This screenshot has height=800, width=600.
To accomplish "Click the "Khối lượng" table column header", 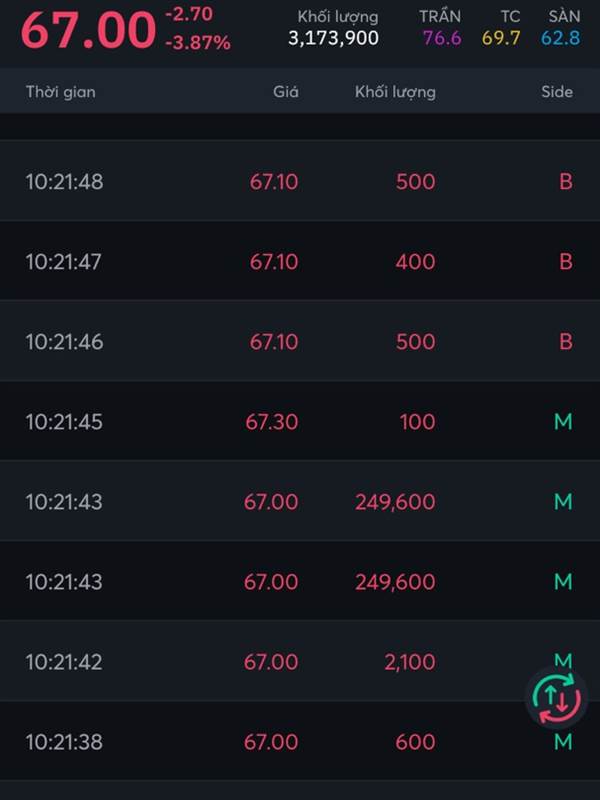I will [395, 92].
